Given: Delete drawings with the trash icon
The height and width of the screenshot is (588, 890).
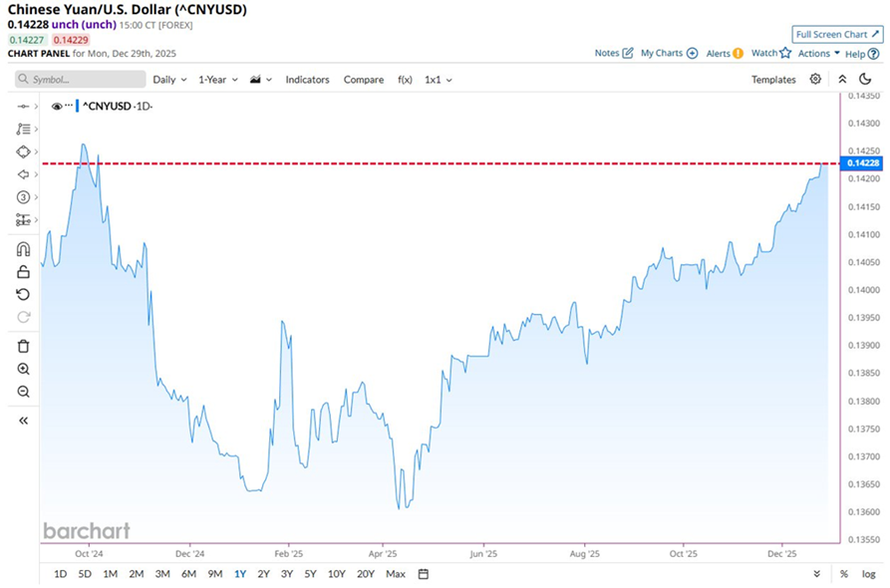Looking at the screenshot, I should coord(23,346).
